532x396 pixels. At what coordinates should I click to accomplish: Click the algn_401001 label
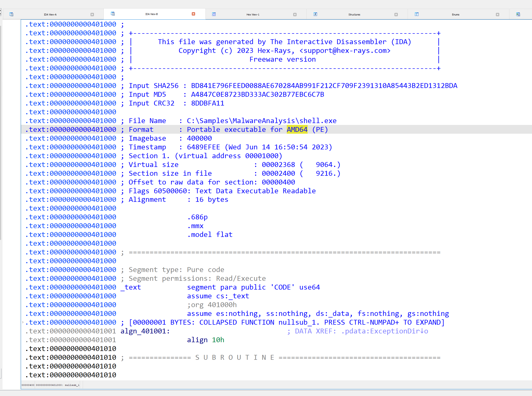[145, 331]
